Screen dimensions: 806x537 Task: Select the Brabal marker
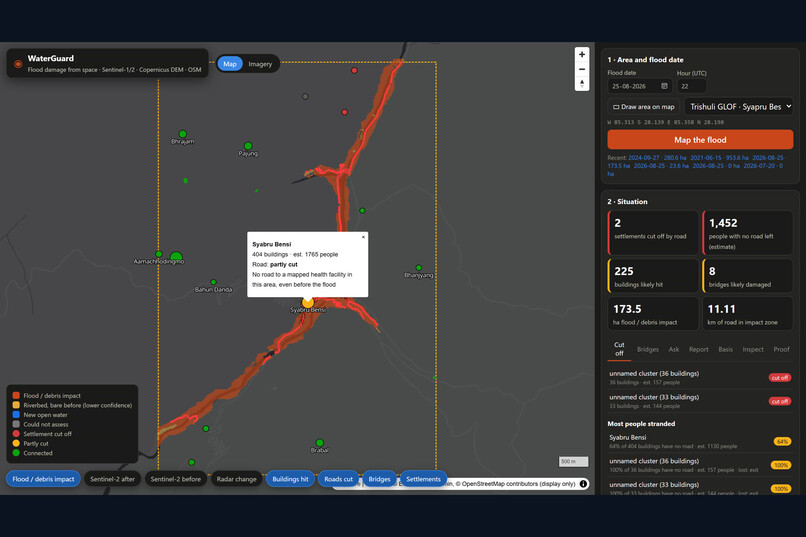(x=319, y=442)
